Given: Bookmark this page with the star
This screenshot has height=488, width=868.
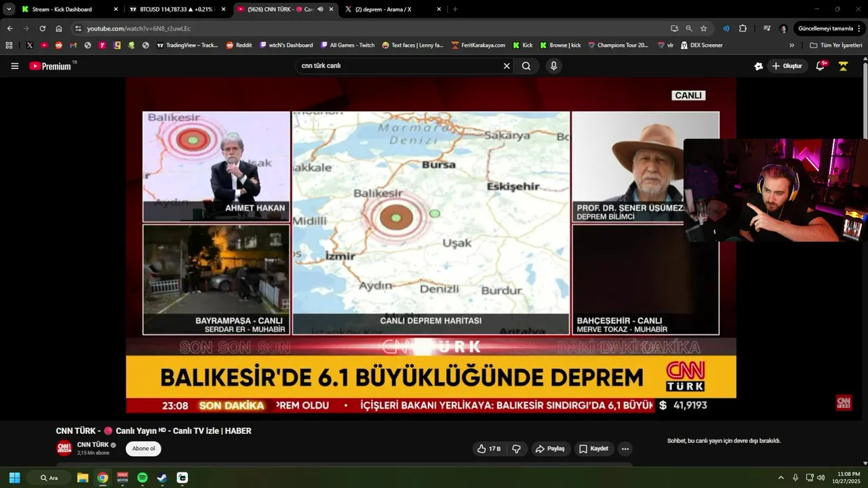Looking at the screenshot, I should tap(704, 28).
